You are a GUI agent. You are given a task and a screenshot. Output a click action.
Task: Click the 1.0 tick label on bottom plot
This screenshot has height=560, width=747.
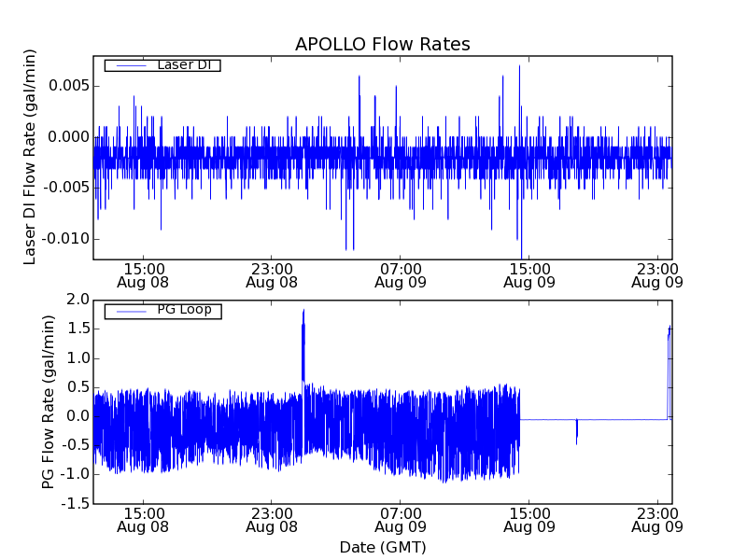pyautogui.click(x=78, y=358)
